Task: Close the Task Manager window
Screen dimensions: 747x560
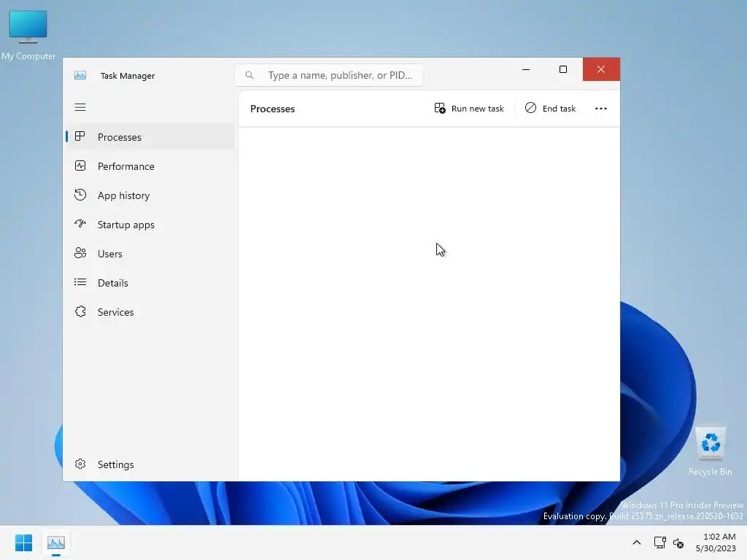Action: 601,69
